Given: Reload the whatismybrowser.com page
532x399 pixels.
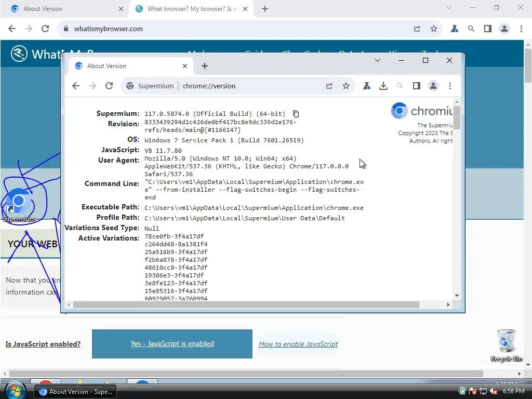Looking at the screenshot, I should (x=45, y=29).
